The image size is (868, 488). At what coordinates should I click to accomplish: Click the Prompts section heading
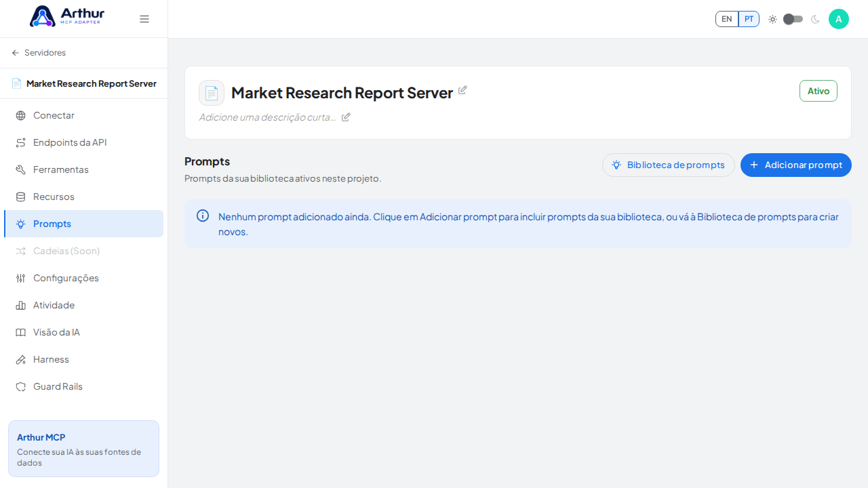[x=208, y=161]
